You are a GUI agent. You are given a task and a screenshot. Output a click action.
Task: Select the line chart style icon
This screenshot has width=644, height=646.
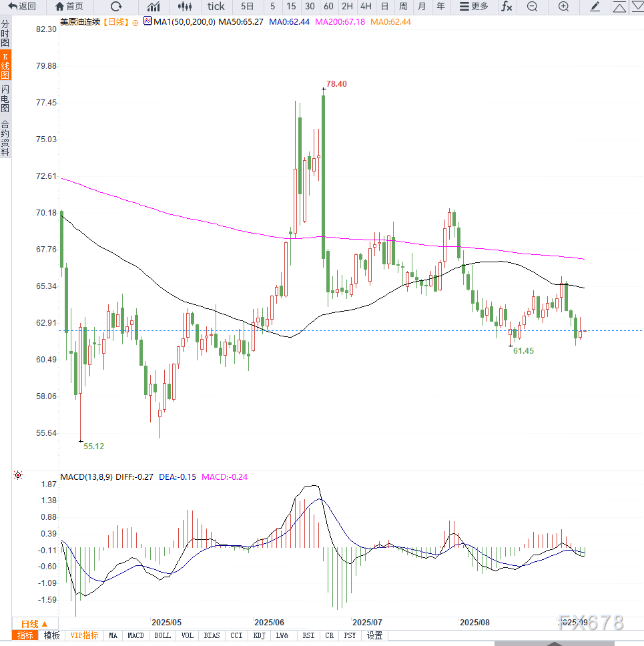pyautogui.click(x=153, y=7)
